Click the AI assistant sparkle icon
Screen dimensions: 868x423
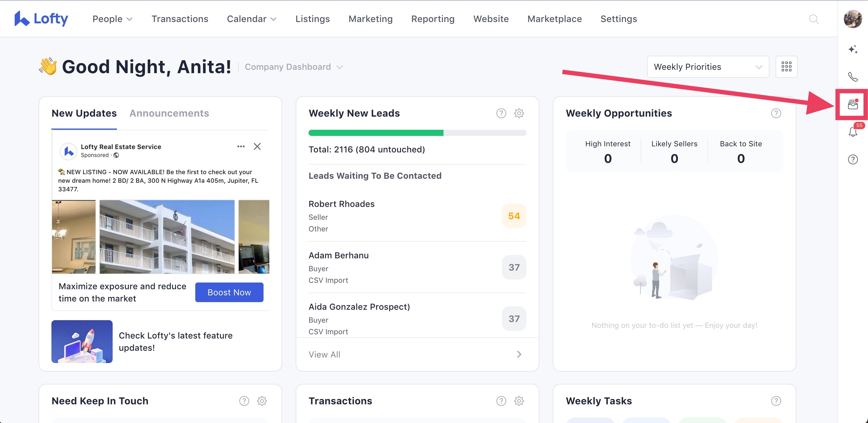click(x=852, y=50)
